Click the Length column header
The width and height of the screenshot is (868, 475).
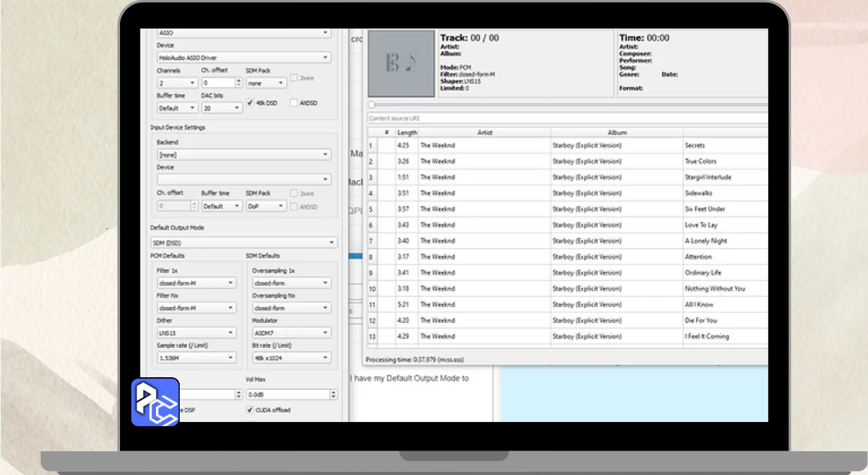click(407, 132)
